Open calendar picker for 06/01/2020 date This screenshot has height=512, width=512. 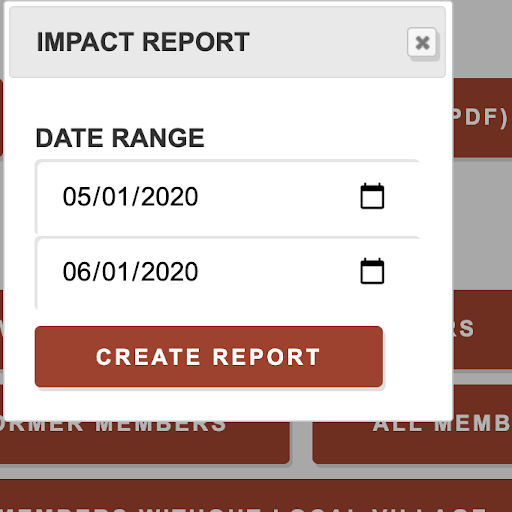(372, 271)
